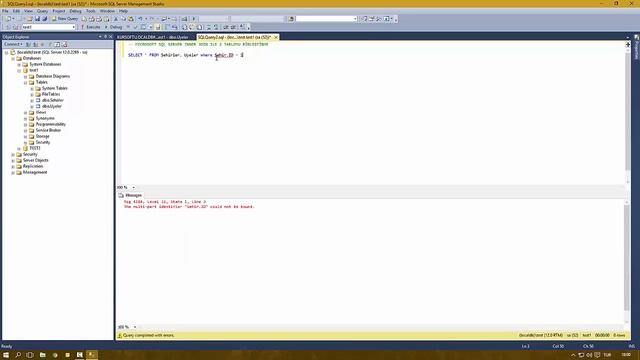Select the Views folder
Image resolution: width=640 pixels, height=360 pixels.
(x=41, y=112)
